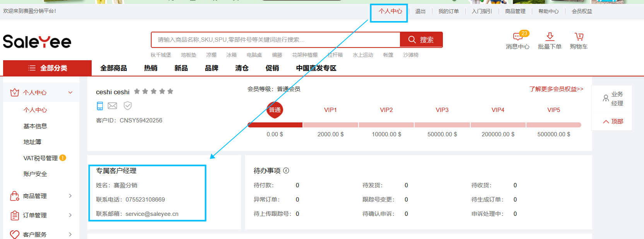Click the 待办事项 info circle icon

[286, 171]
